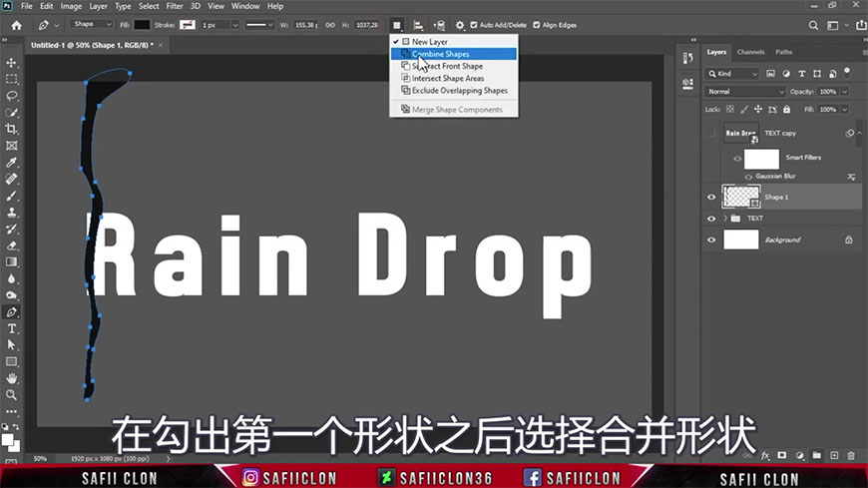868x488 pixels.
Task: Create a new group folder icon
Action: 816,456
